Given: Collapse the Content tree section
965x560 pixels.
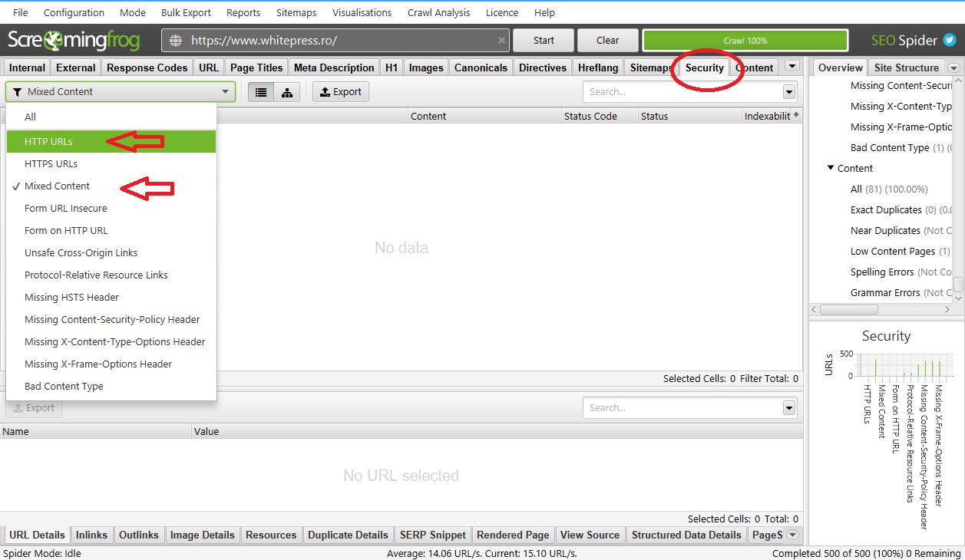Looking at the screenshot, I should (x=831, y=168).
